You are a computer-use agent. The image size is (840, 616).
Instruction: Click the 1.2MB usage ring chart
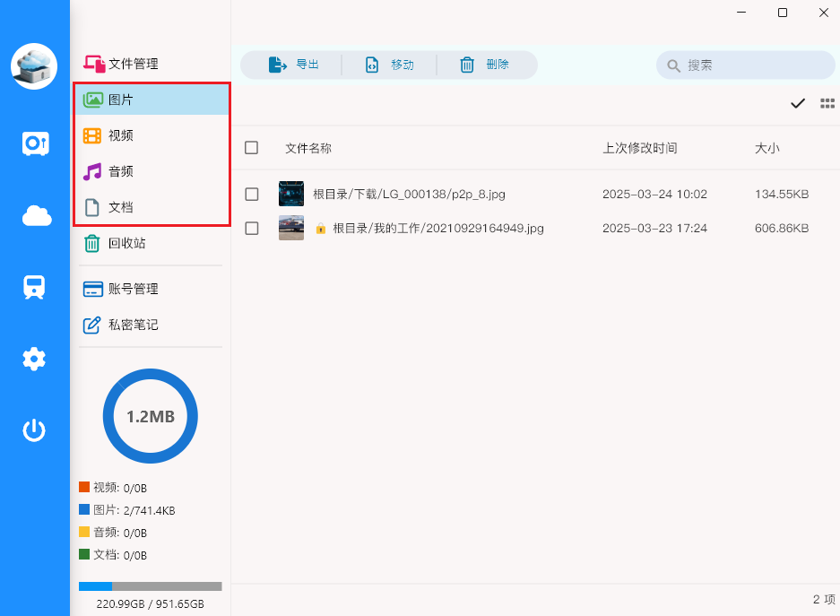[151, 416]
